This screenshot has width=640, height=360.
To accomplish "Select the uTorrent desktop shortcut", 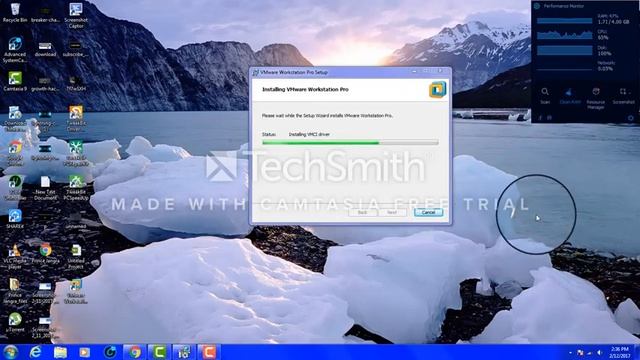I will click(x=15, y=322).
